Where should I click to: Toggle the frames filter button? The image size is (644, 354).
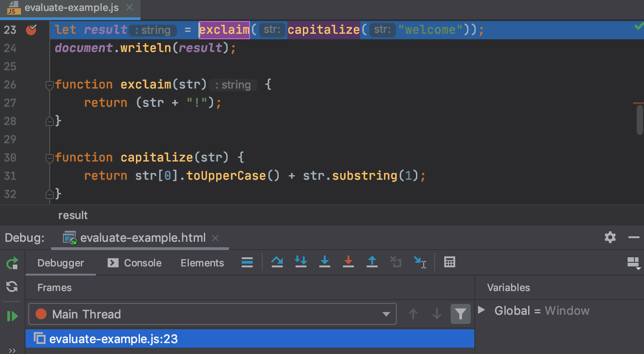click(460, 314)
